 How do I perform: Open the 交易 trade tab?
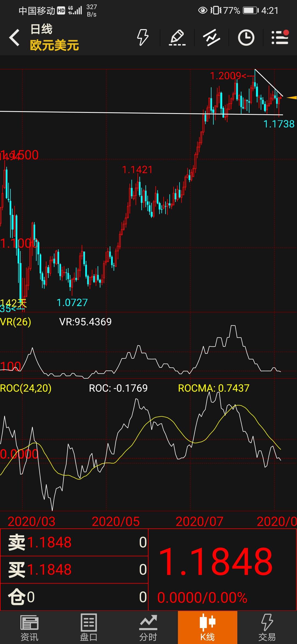tap(267, 627)
